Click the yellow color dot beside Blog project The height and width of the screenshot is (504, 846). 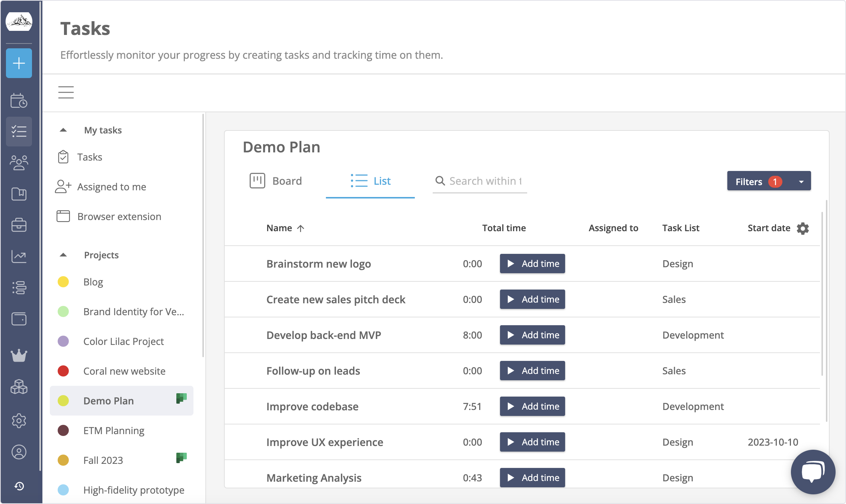(64, 282)
